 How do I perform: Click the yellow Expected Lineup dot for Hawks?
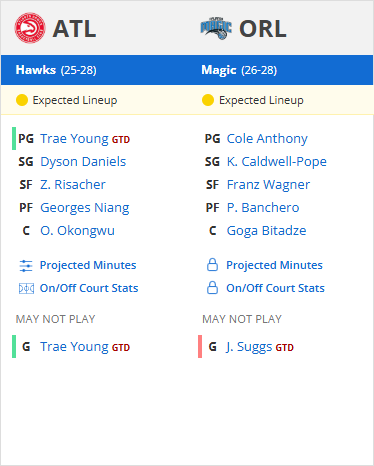(22, 100)
